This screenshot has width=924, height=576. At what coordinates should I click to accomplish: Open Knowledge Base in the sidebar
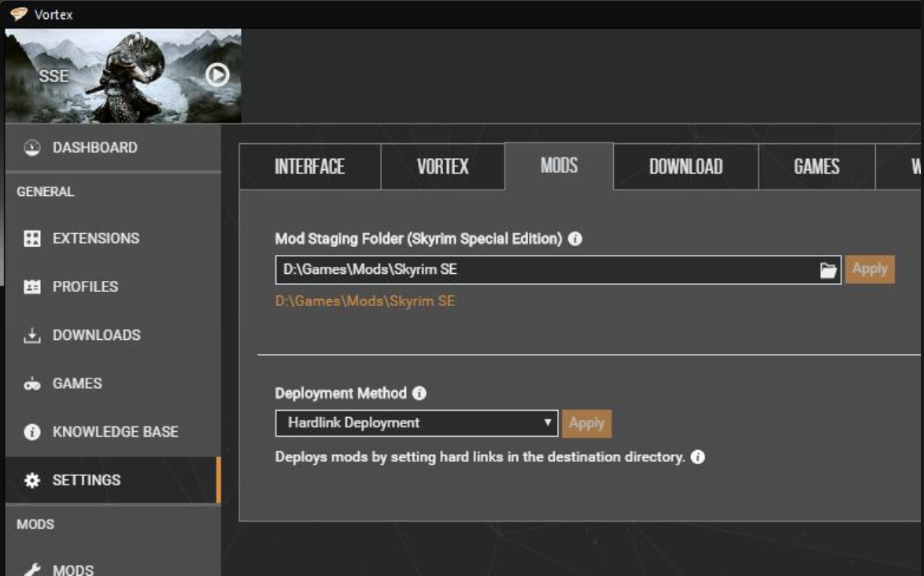click(113, 432)
